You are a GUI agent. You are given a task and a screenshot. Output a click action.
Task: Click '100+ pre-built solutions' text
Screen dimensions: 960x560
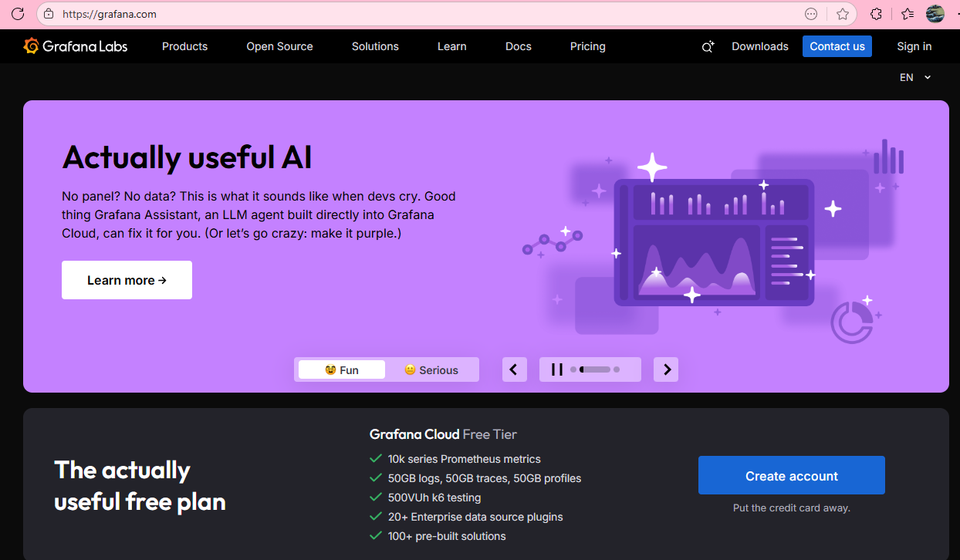tap(447, 536)
